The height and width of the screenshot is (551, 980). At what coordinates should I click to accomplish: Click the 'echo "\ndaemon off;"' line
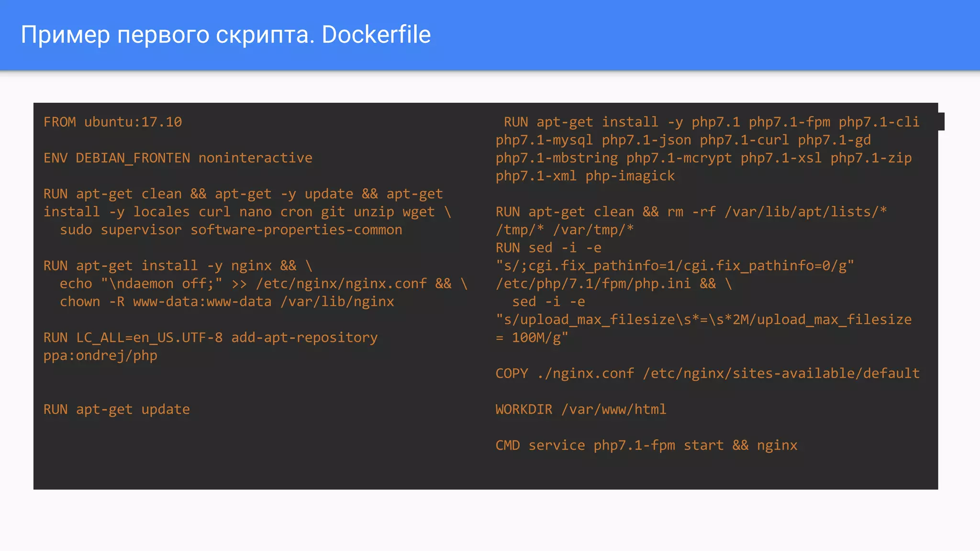point(264,284)
